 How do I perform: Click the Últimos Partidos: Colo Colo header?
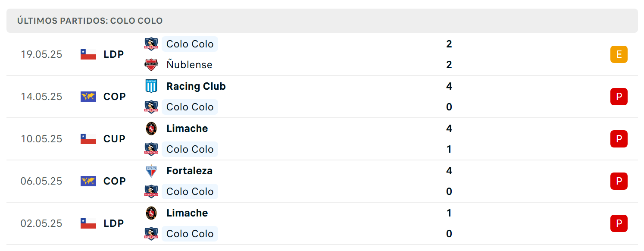point(90,21)
